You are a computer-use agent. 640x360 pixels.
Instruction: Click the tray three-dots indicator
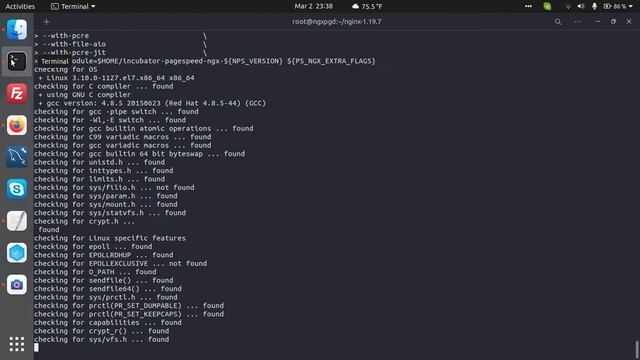pos(529,6)
